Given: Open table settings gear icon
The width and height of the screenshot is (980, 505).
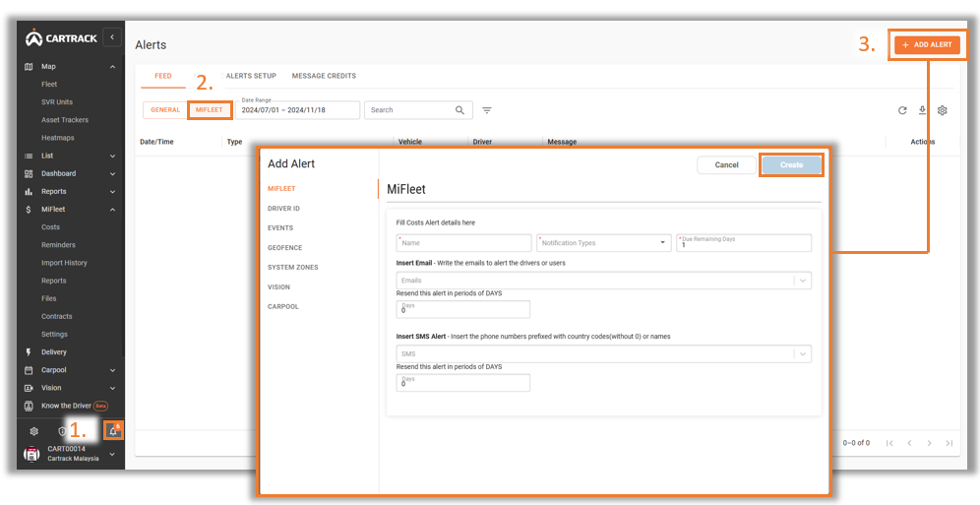Looking at the screenshot, I should (x=943, y=110).
